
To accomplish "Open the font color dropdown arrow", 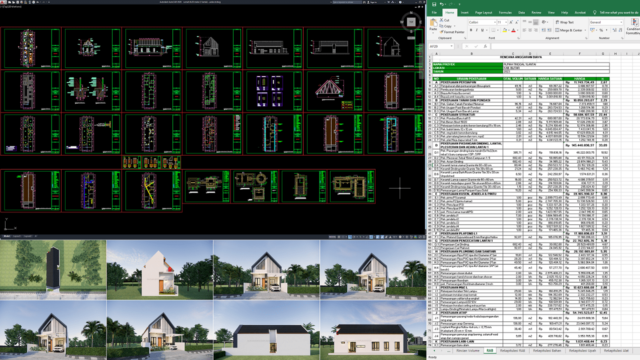I will pos(518,30).
